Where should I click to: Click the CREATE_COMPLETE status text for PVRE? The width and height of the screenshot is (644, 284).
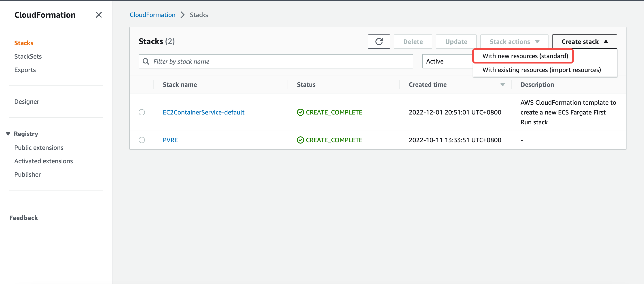pos(334,140)
